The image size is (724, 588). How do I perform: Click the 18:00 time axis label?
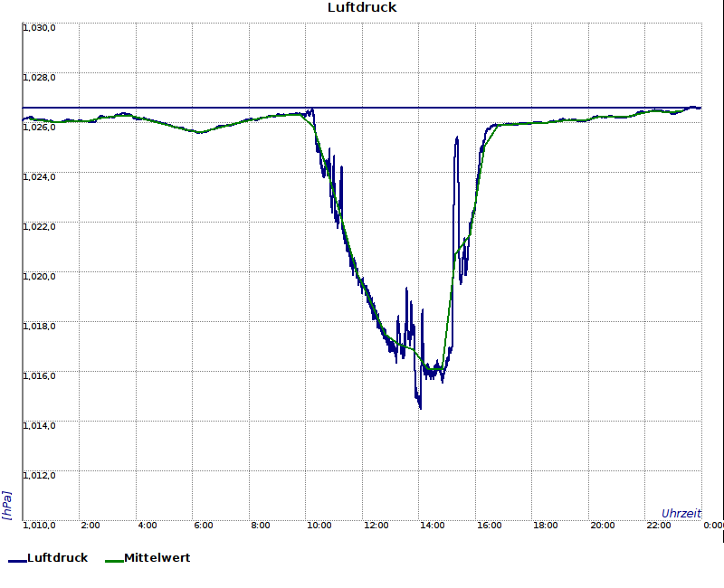tap(546, 526)
